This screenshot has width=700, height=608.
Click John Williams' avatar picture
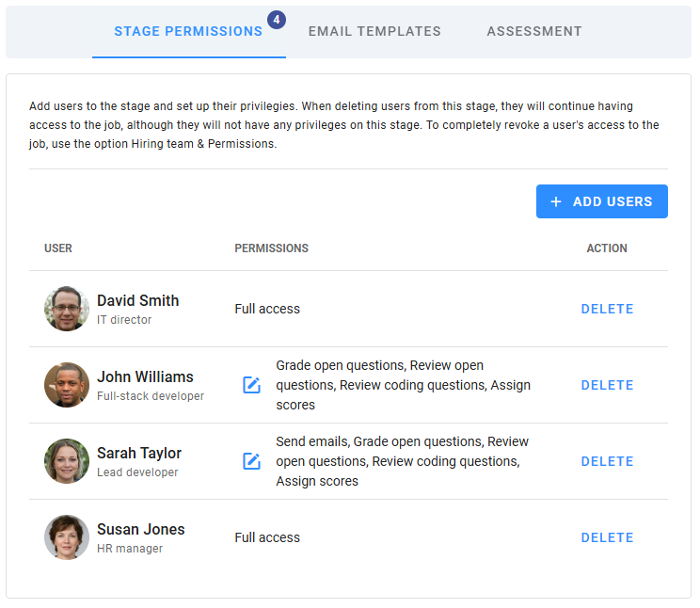coord(67,385)
